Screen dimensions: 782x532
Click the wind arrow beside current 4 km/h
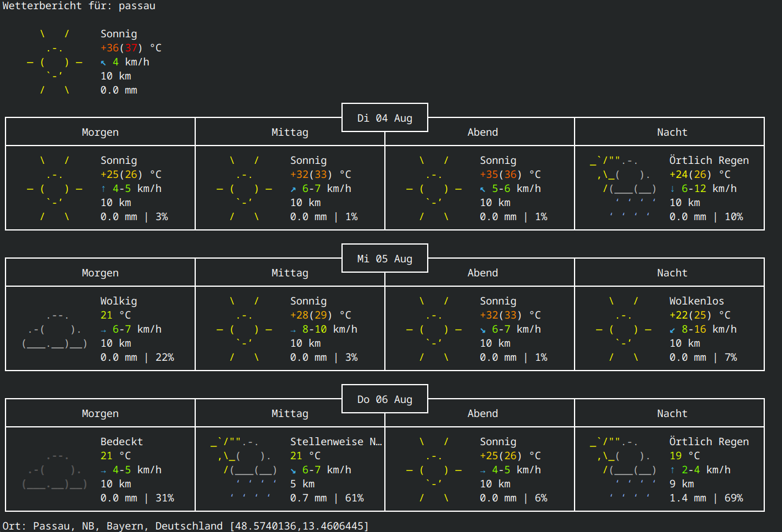103,62
